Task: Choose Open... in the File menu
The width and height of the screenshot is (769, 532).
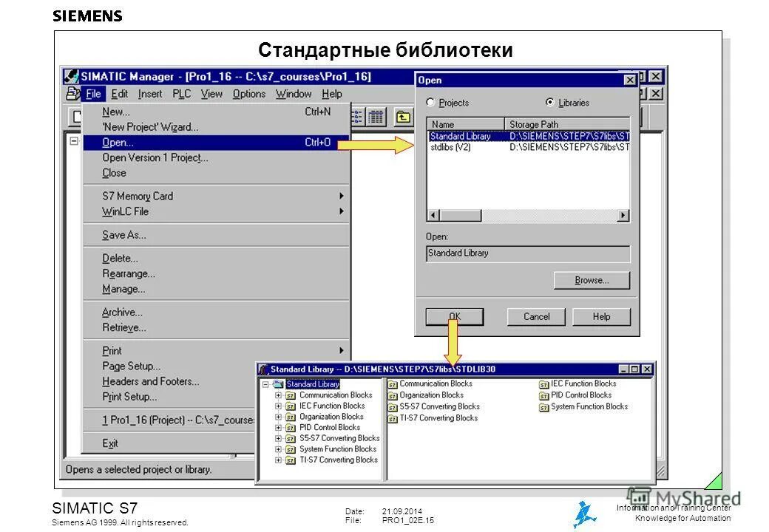Action: [x=216, y=143]
